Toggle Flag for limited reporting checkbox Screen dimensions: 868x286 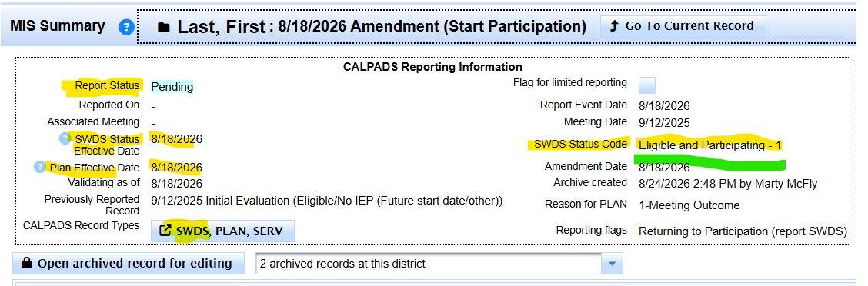[647, 85]
